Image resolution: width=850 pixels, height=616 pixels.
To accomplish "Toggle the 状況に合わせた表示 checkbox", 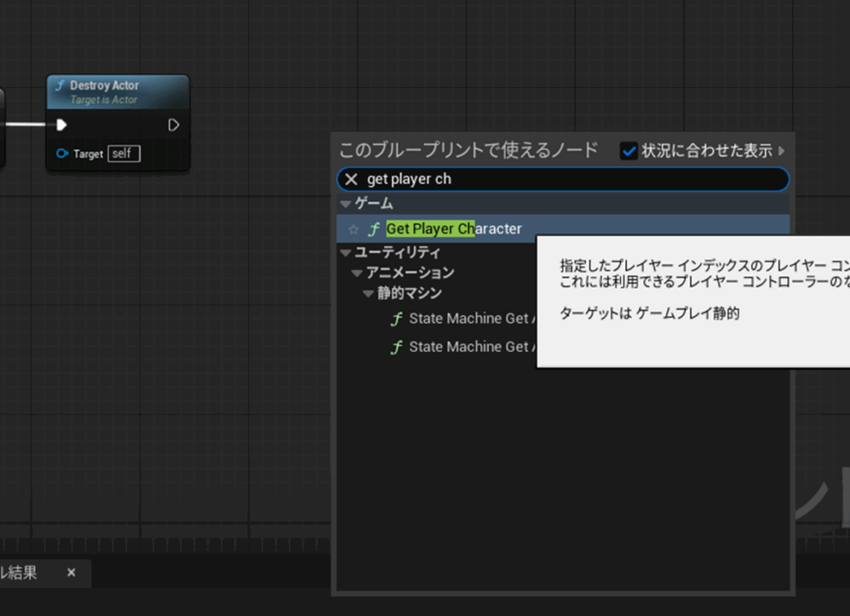I will (x=629, y=150).
